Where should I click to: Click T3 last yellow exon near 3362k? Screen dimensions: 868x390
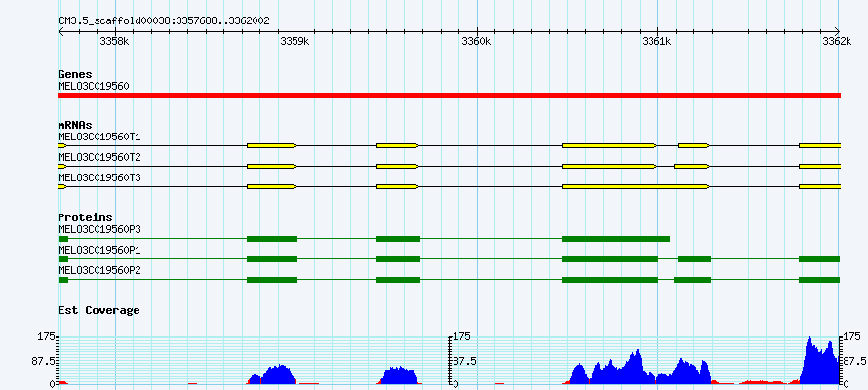[820, 187]
